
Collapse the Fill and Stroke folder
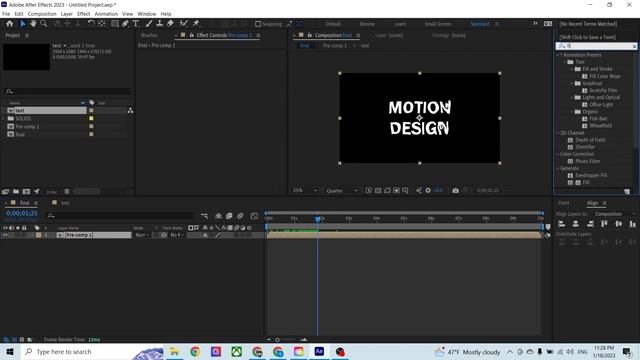572,69
